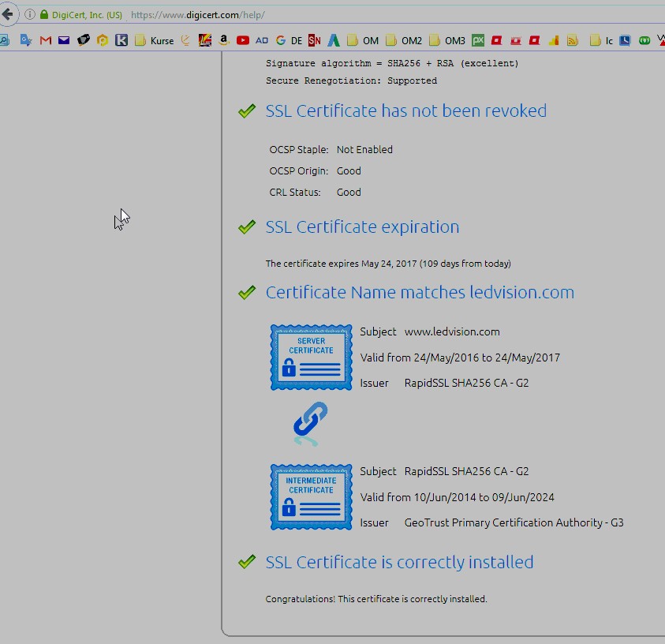Click the Server Certificate badge image
665x644 pixels.
(311, 357)
